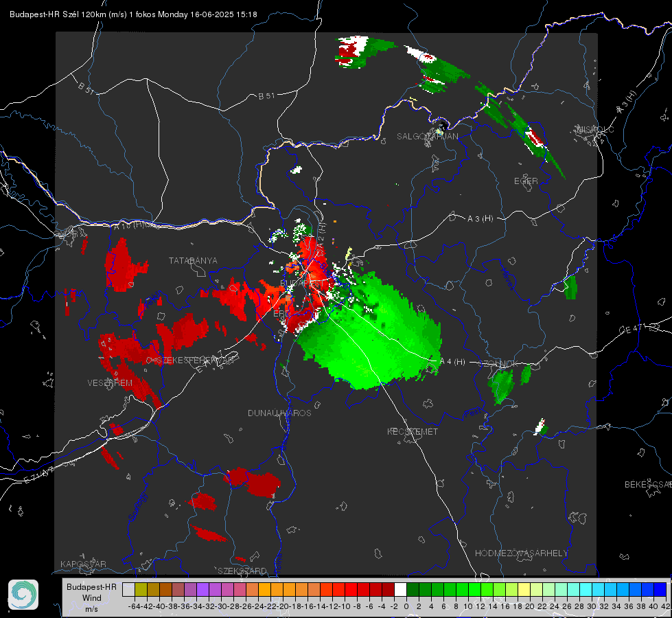
Task: Click the BÉKÉSCSABA city label
Action: click(x=648, y=484)
